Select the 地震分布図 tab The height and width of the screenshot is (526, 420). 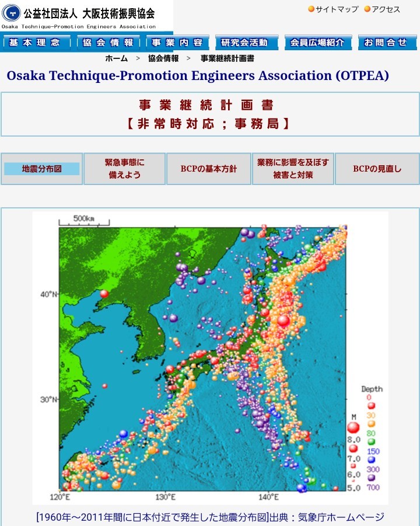point(41,169)
